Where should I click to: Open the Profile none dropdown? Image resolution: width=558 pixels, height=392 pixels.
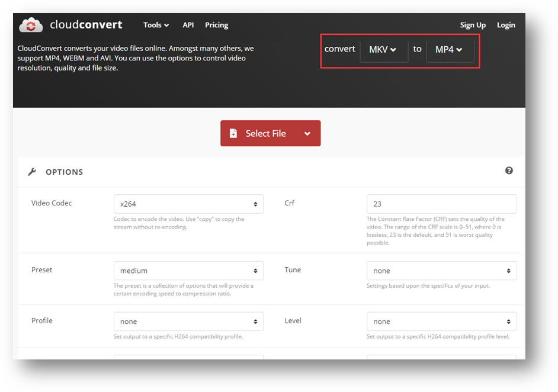pos(188,322)
